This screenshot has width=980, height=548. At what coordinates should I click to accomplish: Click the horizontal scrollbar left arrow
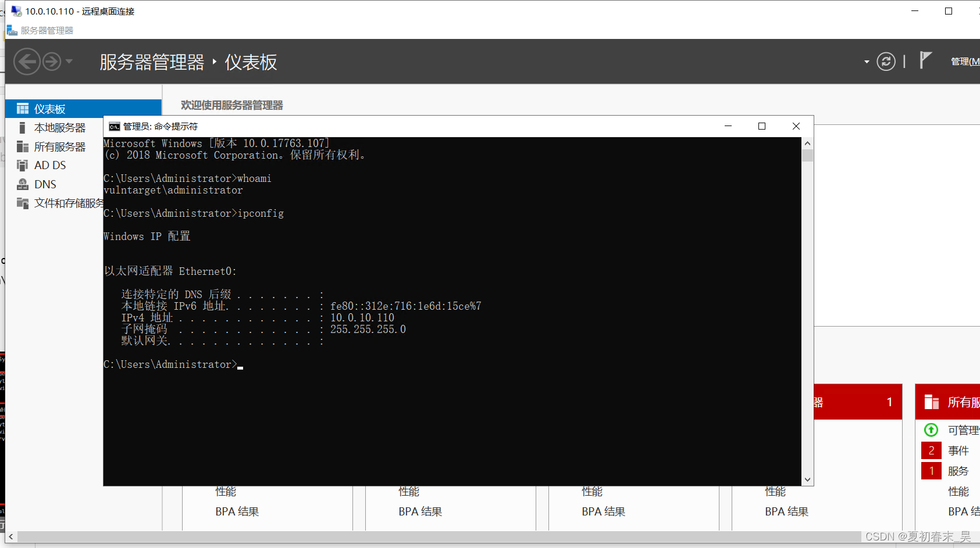(x=11, y=537)
